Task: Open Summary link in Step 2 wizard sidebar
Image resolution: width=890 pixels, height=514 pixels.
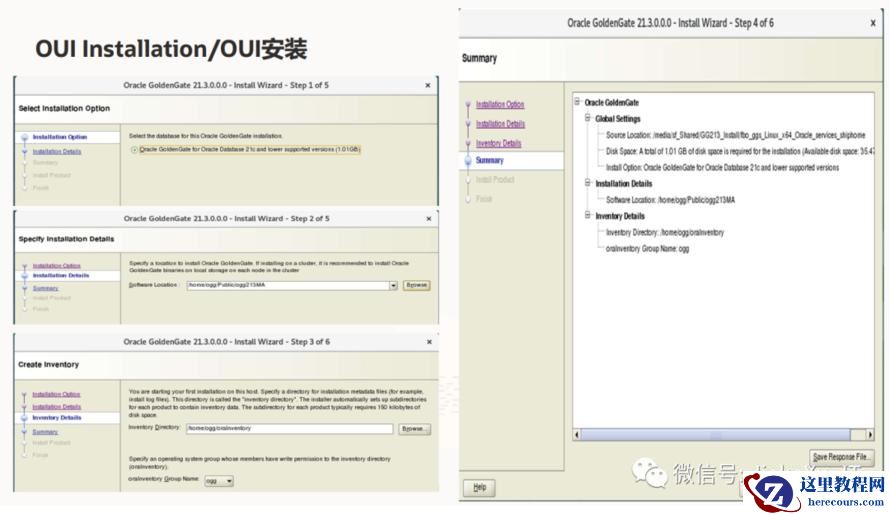Action: [x=45, y=288]
